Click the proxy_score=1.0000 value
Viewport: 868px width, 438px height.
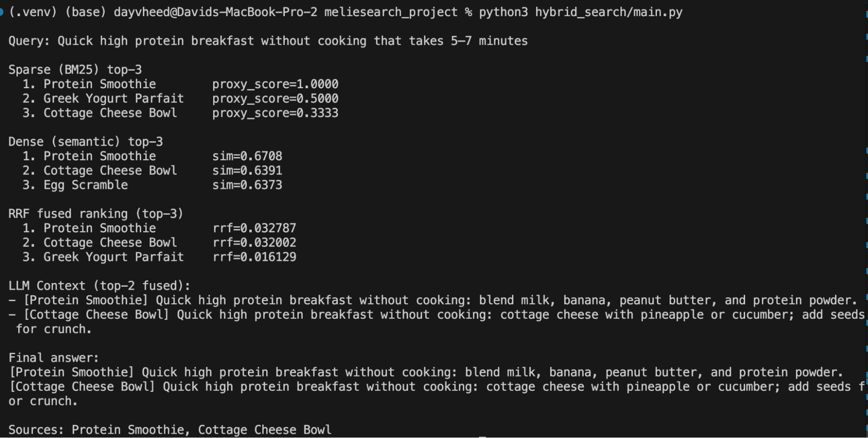(275, 84)
